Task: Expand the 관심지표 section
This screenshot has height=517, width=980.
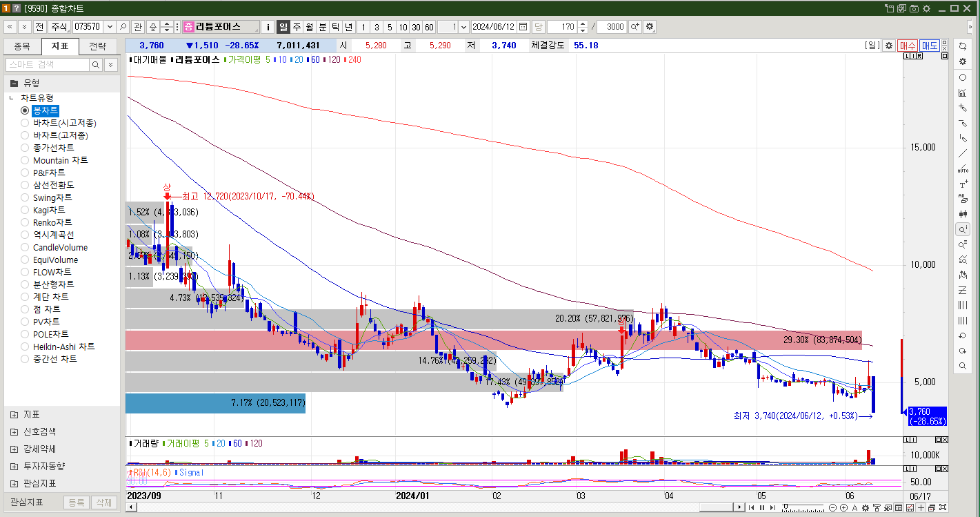Action: [x=14, y=483]
